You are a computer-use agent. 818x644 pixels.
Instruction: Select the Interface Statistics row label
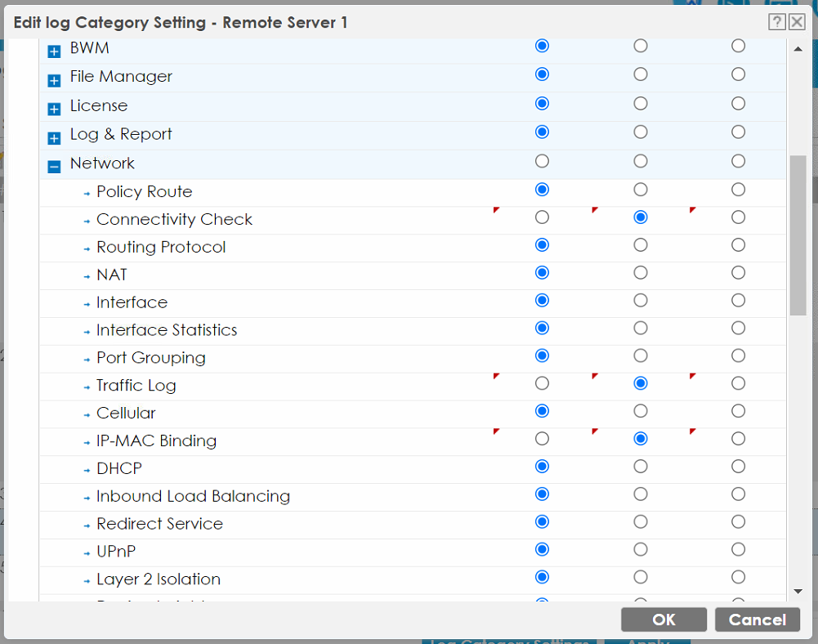coord(167,330)
